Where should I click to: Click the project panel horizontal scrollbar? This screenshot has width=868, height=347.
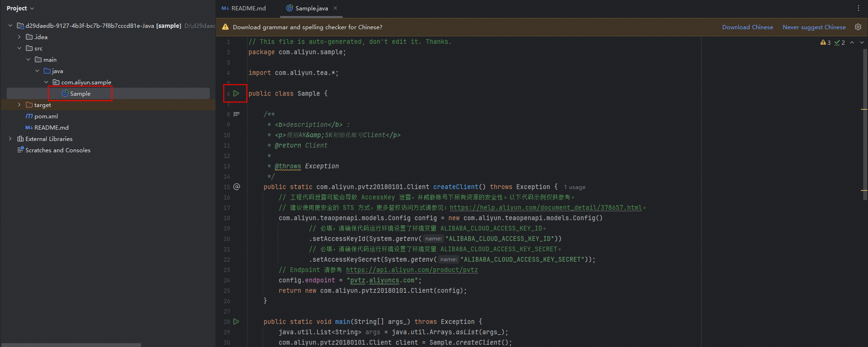[x=71, y=345]
